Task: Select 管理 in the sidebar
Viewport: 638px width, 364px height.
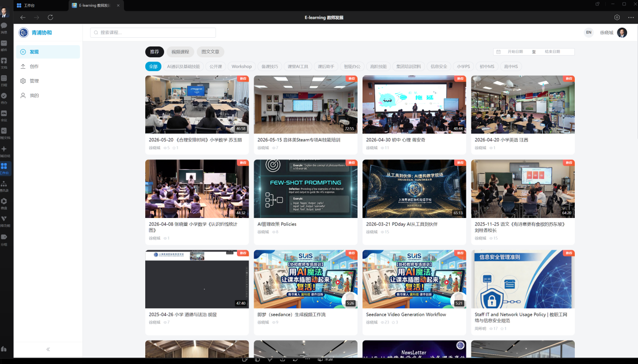Action: coord(48,81)
